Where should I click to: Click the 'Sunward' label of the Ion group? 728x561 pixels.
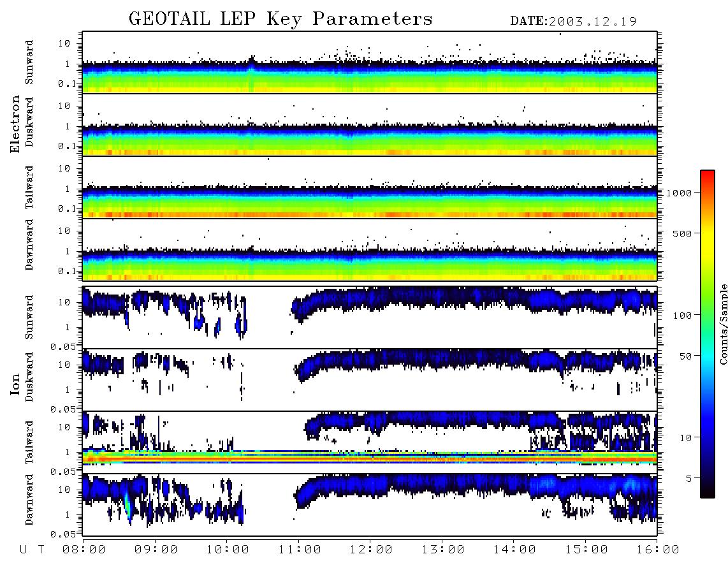29,317
